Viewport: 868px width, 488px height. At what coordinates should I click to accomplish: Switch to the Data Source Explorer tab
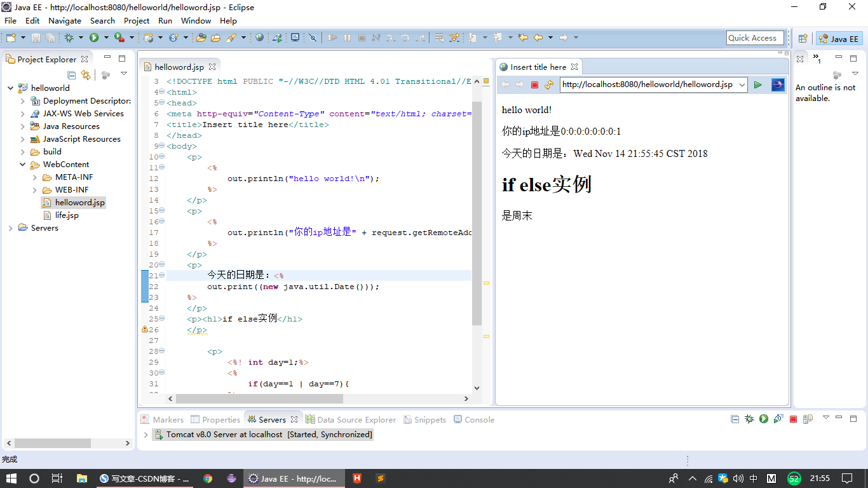[x=351, y=419]
